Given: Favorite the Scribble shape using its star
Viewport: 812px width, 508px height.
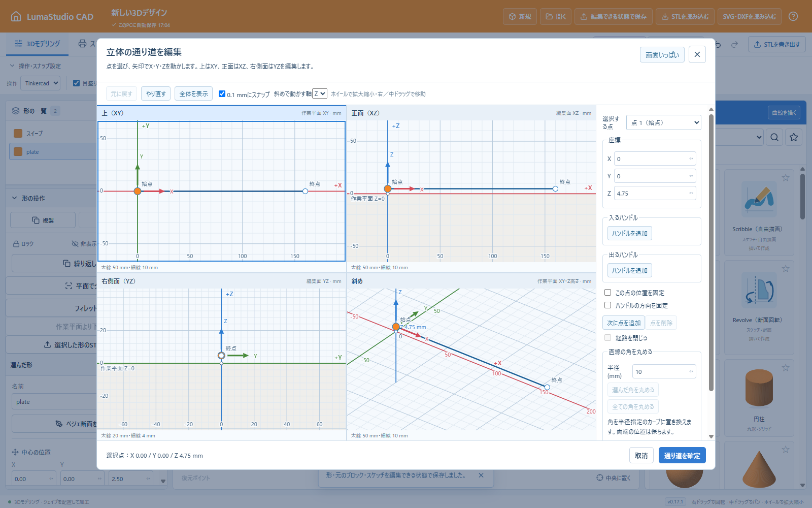Looking at the screenshot, I should 786,178.
